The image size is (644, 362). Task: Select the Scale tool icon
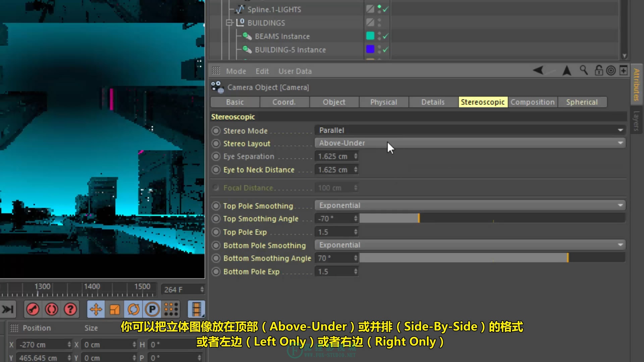(x=114, y=309)
